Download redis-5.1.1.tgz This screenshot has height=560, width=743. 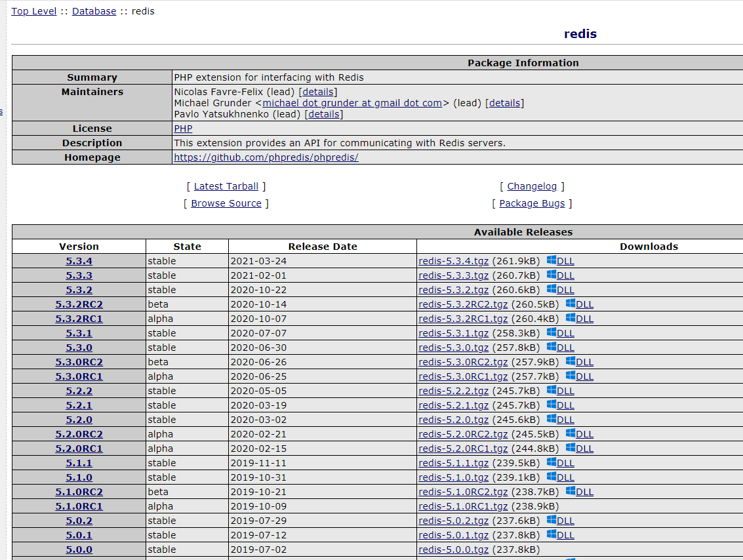tap(454, 463)
